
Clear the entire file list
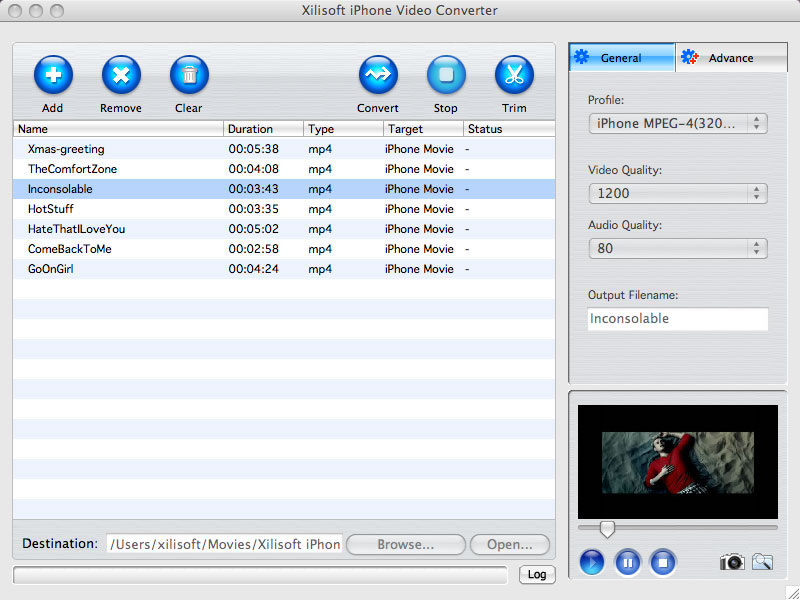click(x=188, y=75)
